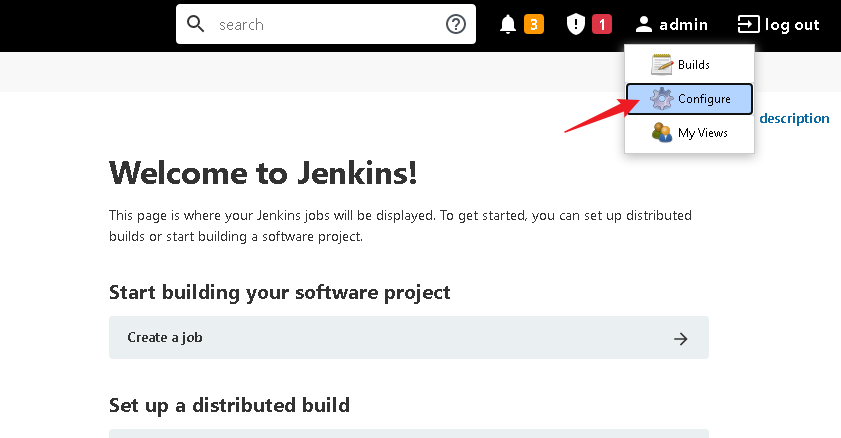
Task: Click the magnifier search icon
Action: (x=195, y=24)
